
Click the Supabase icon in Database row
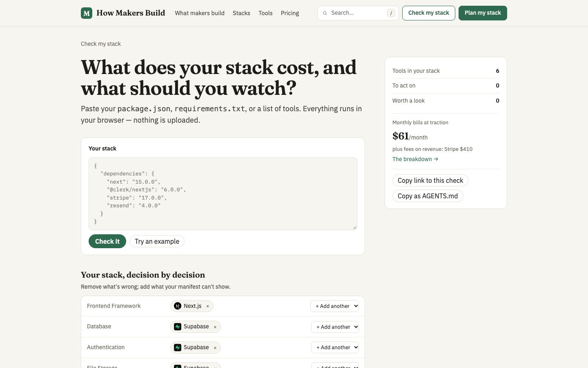point(178,327)
